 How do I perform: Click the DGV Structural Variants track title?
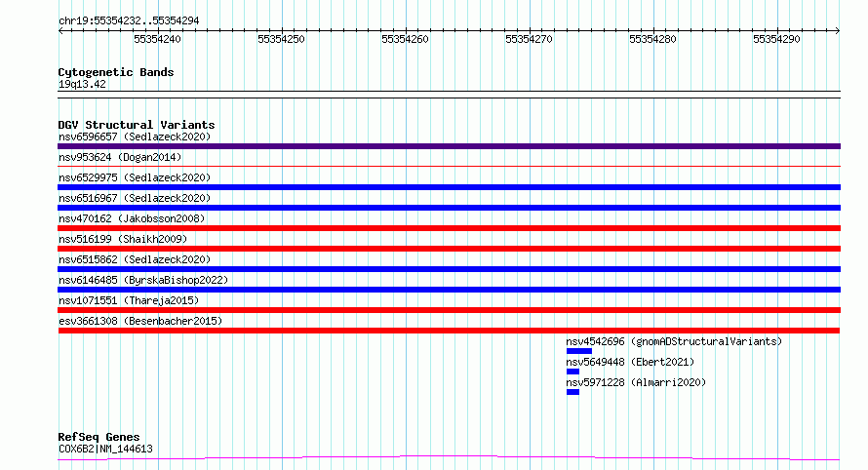pyautogui.click(x=137, y=125)
